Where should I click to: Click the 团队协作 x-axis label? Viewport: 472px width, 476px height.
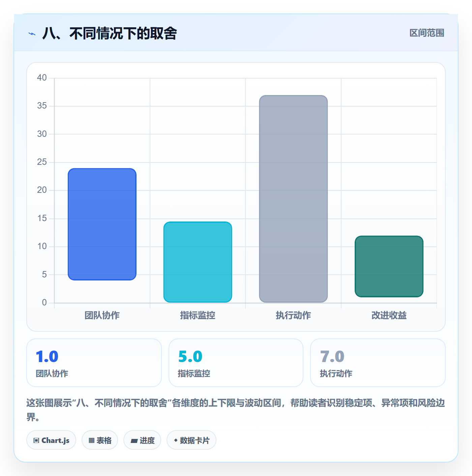102,316
